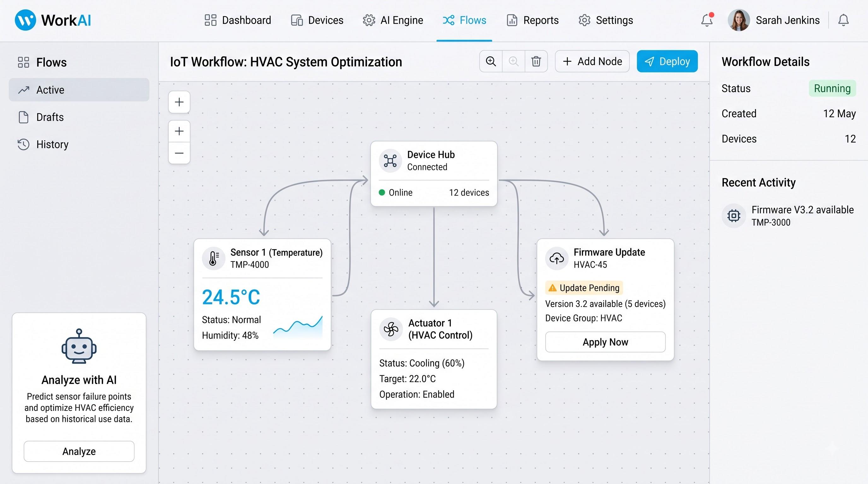Viewport: 868px width, 484px height.
Task: Click the Flows grid icon in sidebar header
Action: (x=24, y=62)
